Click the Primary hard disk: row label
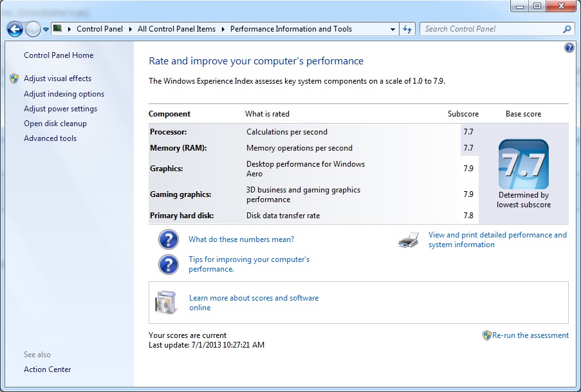The image size is (581, 392). (181, 216)
